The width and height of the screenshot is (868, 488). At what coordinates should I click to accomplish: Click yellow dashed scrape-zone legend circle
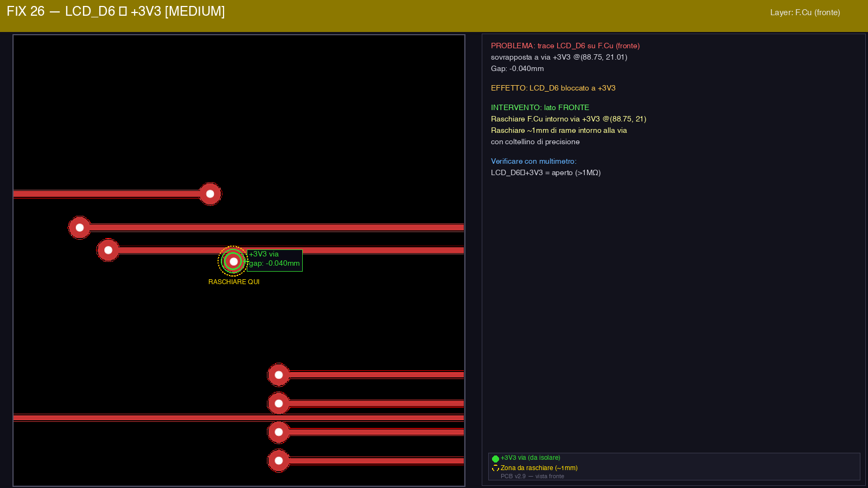[495, 468]
